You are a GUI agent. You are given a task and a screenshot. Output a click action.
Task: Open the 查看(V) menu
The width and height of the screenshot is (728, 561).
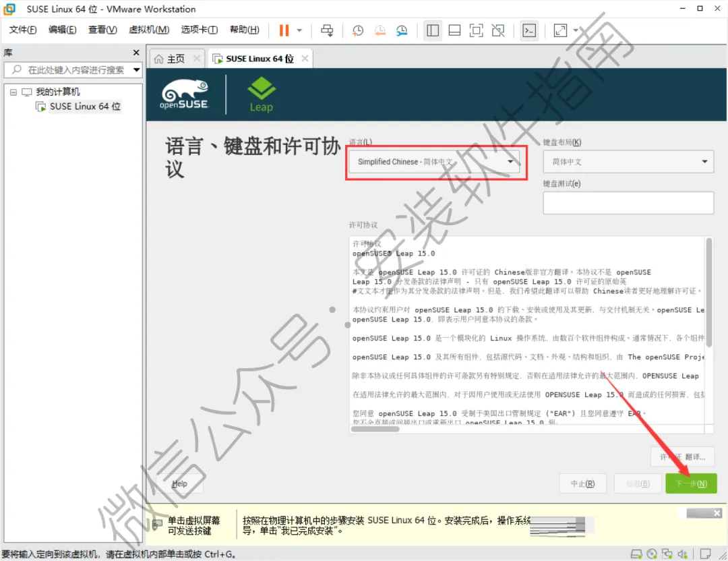(x=102, y=30)
